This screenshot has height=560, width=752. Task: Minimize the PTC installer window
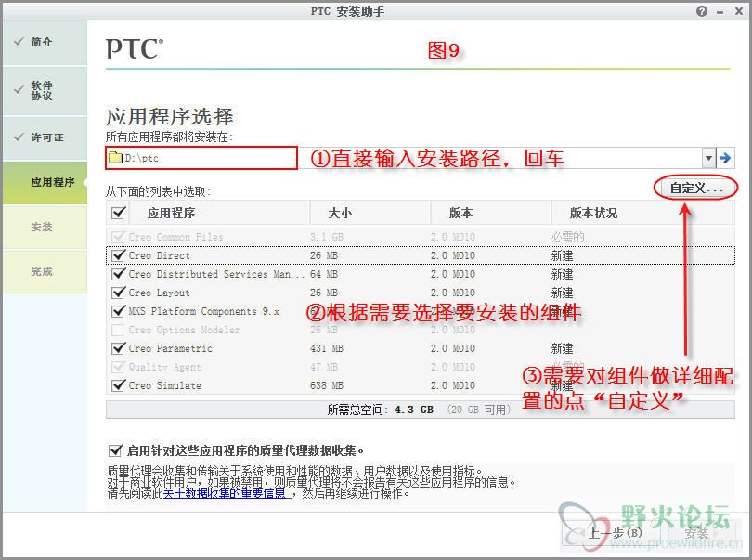click(x=720, y=12)
